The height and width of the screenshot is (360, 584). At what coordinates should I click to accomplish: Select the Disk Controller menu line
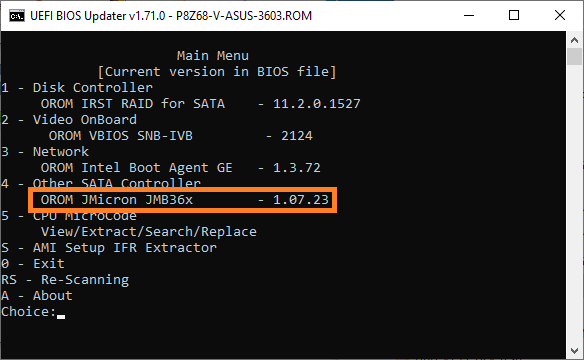[77, 87]
